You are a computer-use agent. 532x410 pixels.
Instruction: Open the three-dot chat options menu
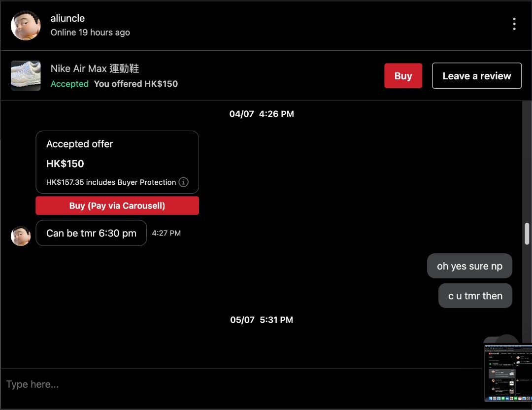pyautogui.click(x=514, y=24)
